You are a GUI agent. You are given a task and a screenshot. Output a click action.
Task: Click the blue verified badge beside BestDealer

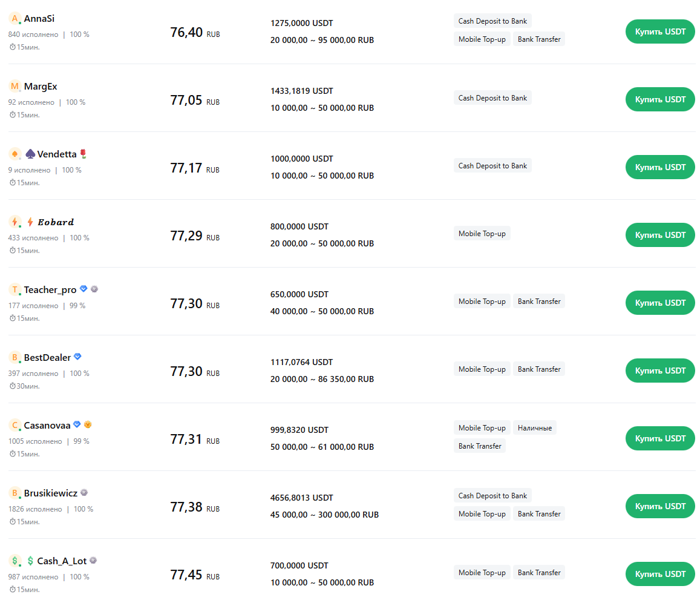[x=77, y=357]
